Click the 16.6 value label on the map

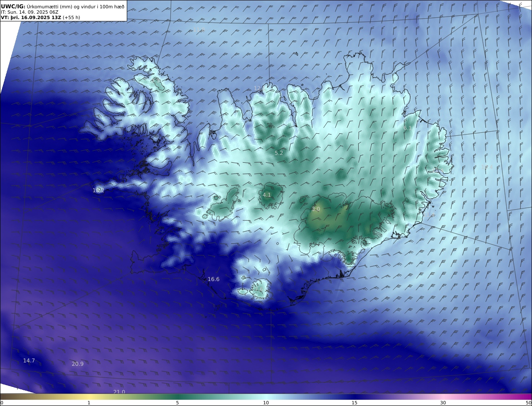(x=213, y=279)
